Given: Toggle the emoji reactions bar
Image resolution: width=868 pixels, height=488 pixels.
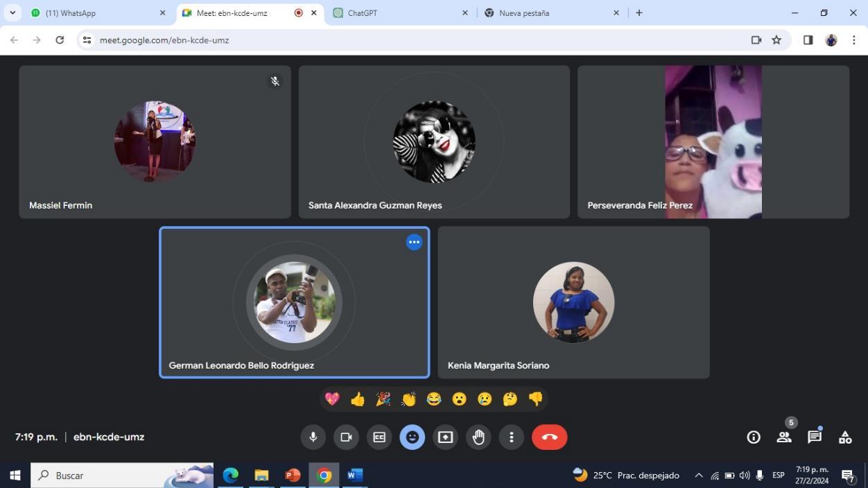Looking at the screenshot, I should 413,437.
